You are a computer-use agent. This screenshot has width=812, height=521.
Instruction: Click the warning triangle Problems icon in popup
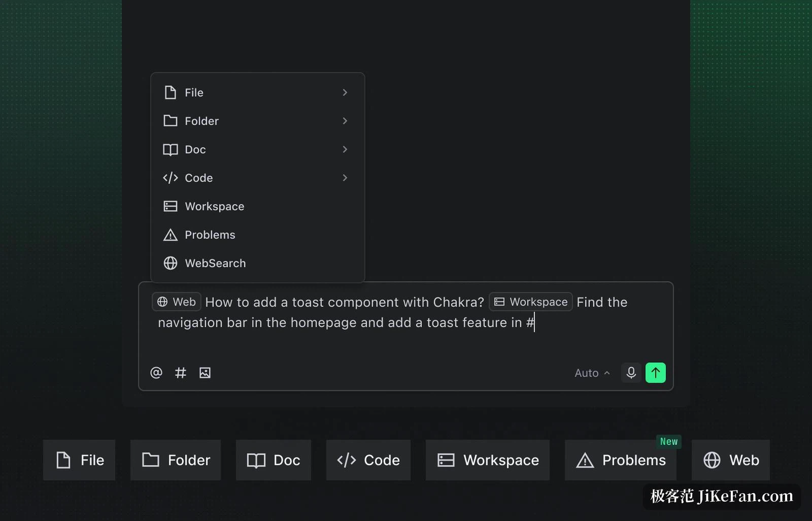(x=171, y=235)
